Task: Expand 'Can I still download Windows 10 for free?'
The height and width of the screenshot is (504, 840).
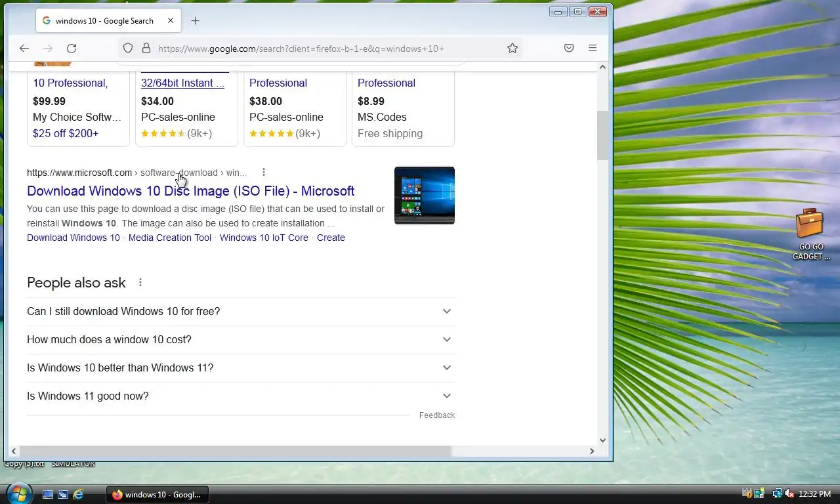Action: (240, 311)
